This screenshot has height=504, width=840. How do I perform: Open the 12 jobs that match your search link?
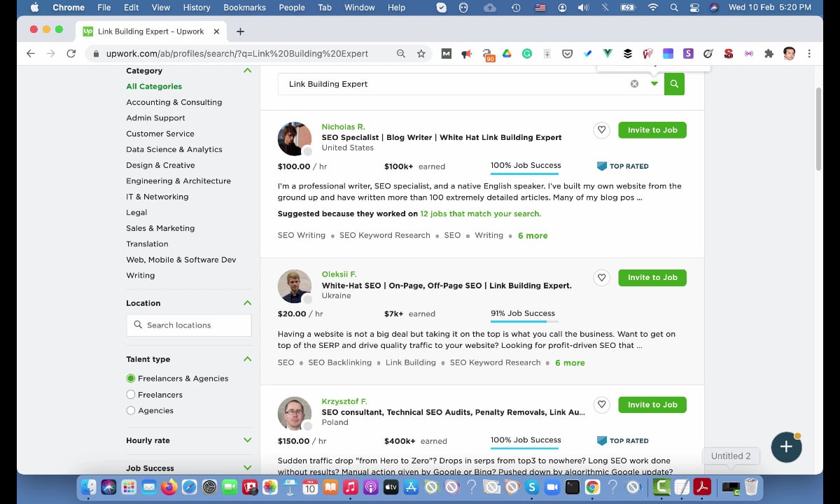tap(480, 213)
